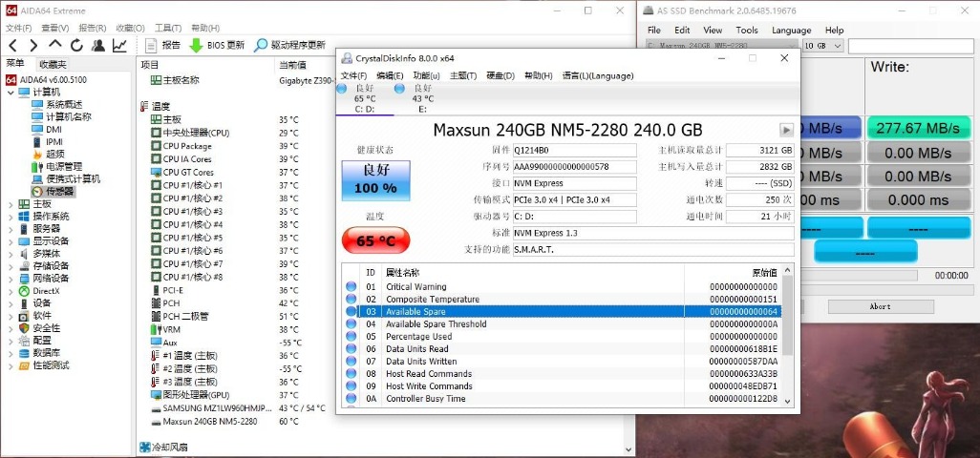Screen dimensions: 980x458
Task: Click the AIDA64 user profile icon
Action: [98, 45]
